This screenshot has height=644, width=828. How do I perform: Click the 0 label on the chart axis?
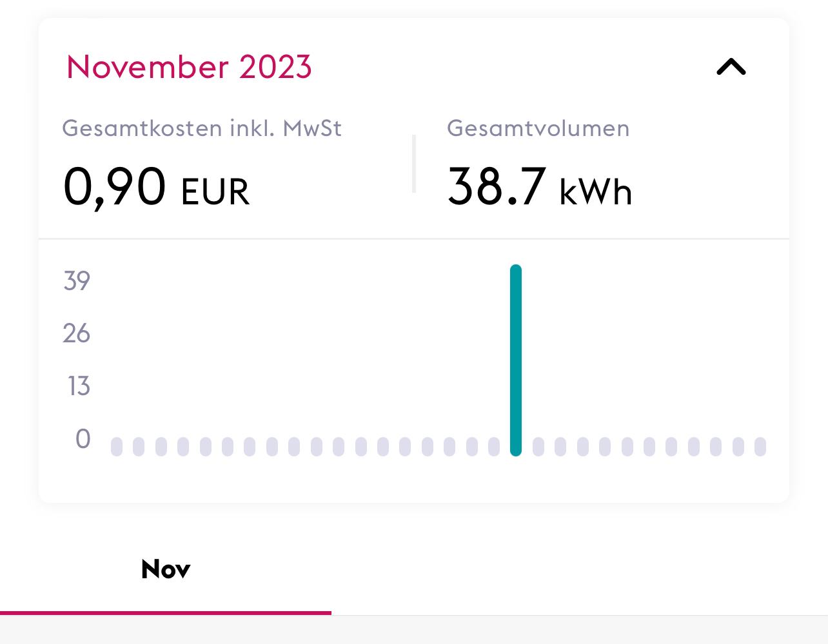tap(83, 439)
